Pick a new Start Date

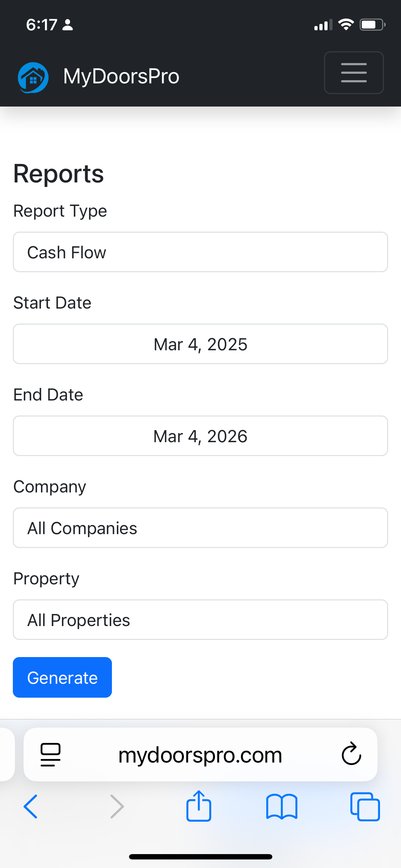tap(200, 344)
